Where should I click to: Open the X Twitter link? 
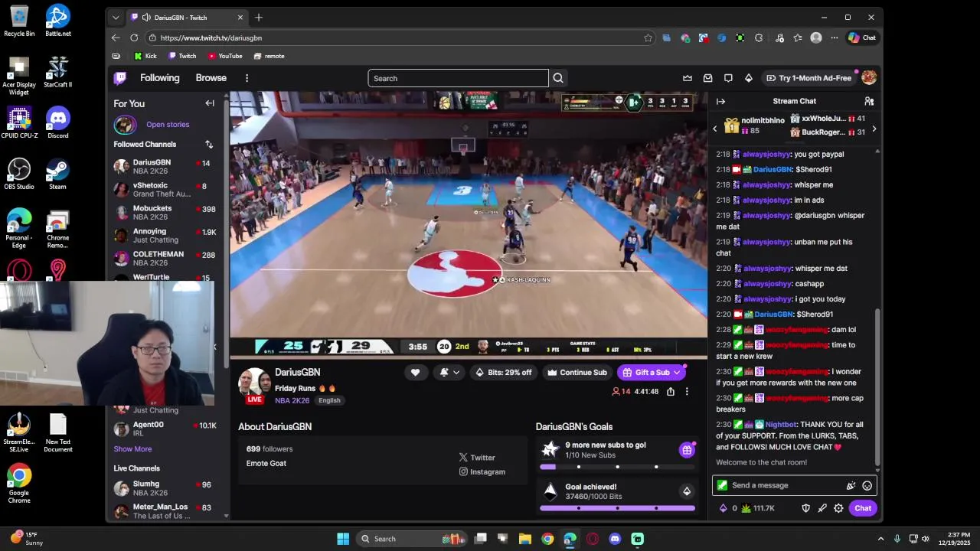coord(477,458)
